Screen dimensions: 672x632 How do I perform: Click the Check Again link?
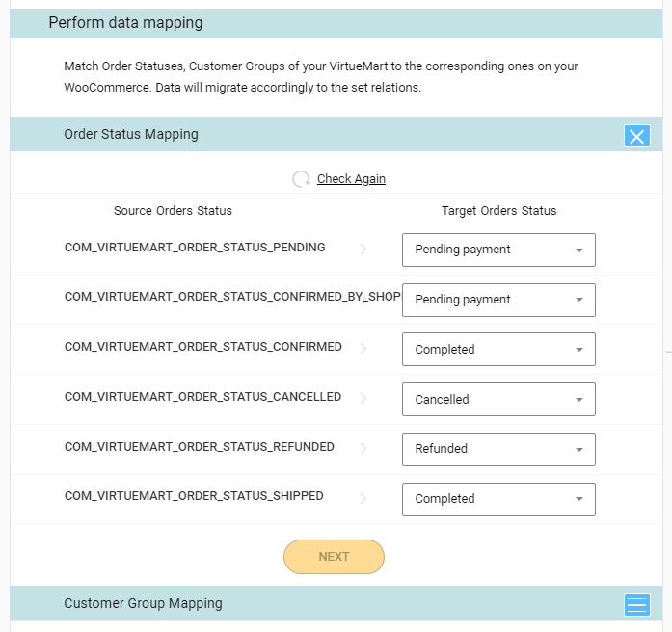pos(351,178)
